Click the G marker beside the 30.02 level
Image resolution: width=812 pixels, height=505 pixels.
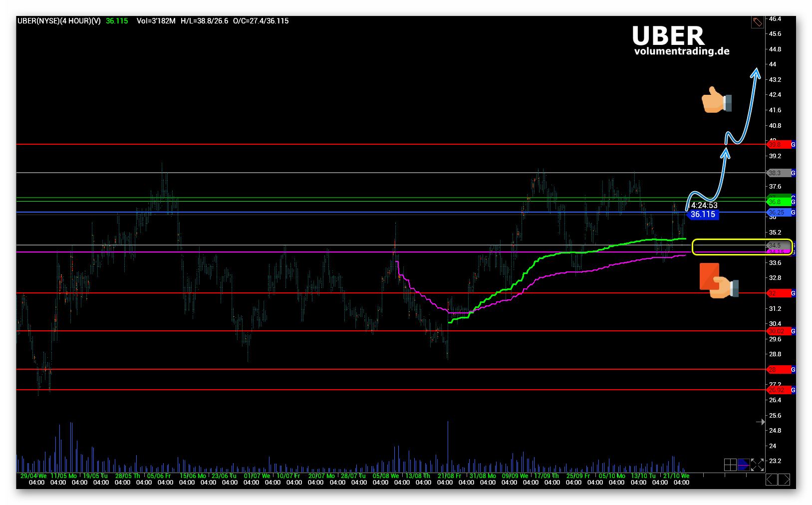(793, 331)
